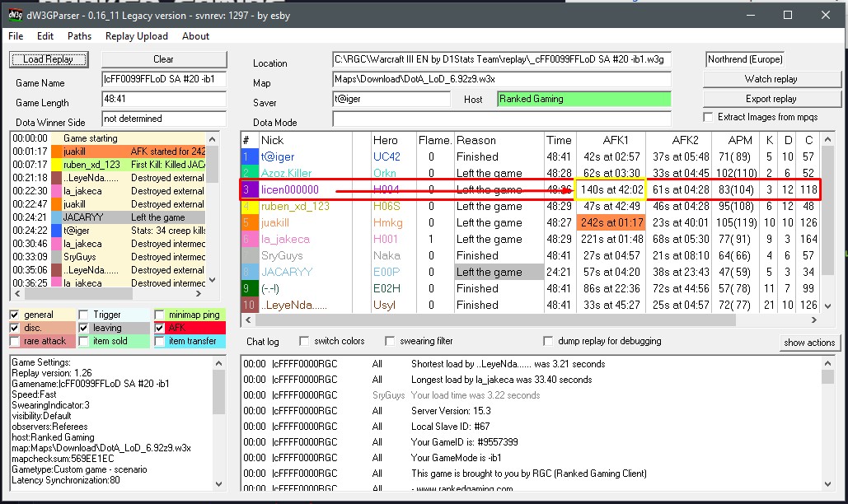Toggle the leaving checkbox
Image resolution: width=848 pixels, height=504 pixels.
click(83, 328)
